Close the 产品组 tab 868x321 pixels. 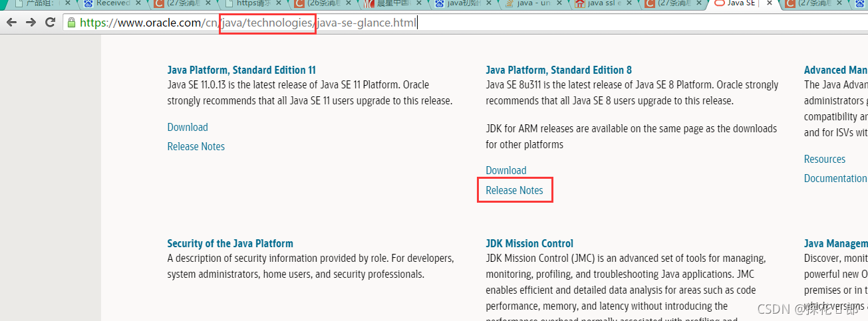[x=67, y=3]
